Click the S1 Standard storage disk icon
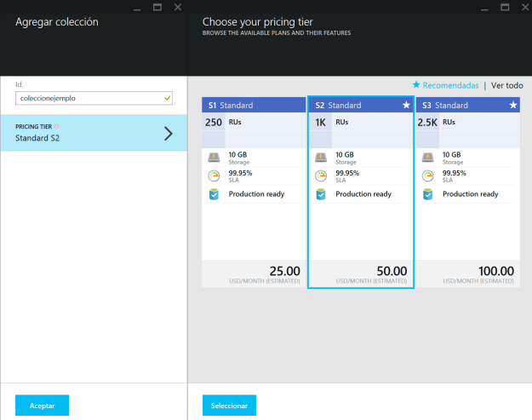Screen dimensions: 532x420 214,158
